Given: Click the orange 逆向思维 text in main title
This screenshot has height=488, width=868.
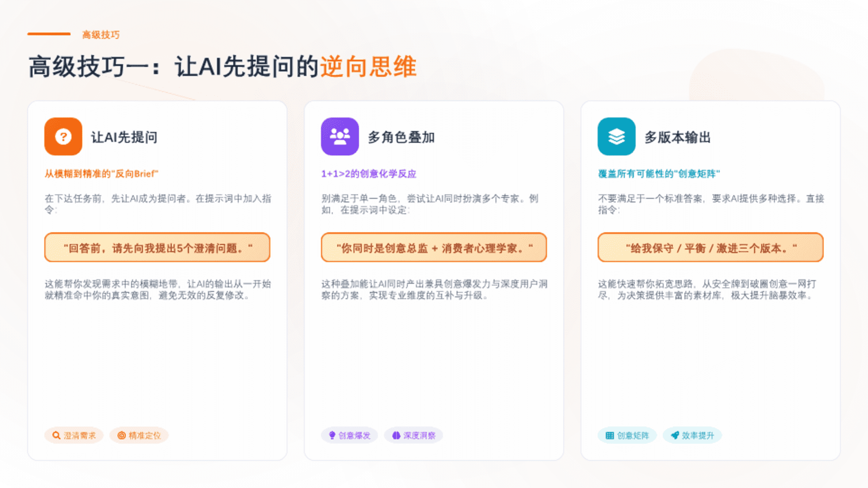Looking at the screenshot, I should coord(368,67).
